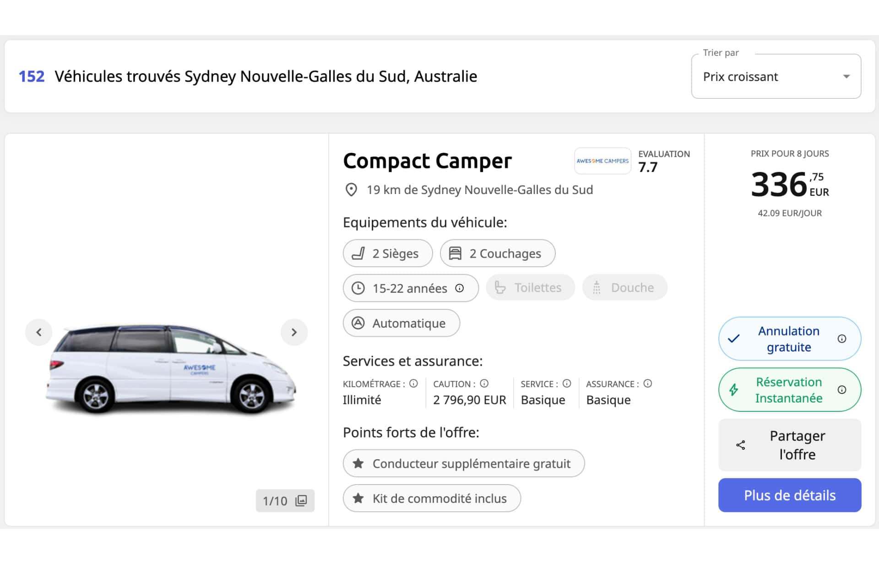Select the seats icon in equipment list
This screenshot has width=879, height=588.
coord(359,253)
